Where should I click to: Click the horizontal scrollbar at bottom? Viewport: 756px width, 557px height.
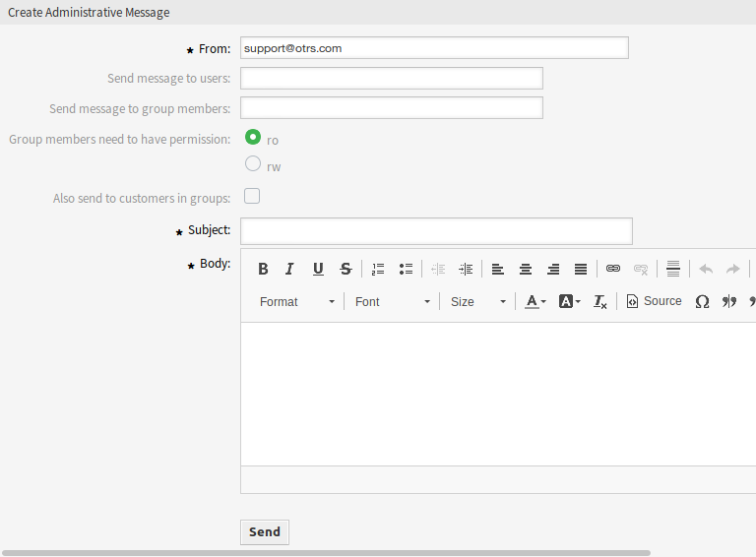point(327,553)
